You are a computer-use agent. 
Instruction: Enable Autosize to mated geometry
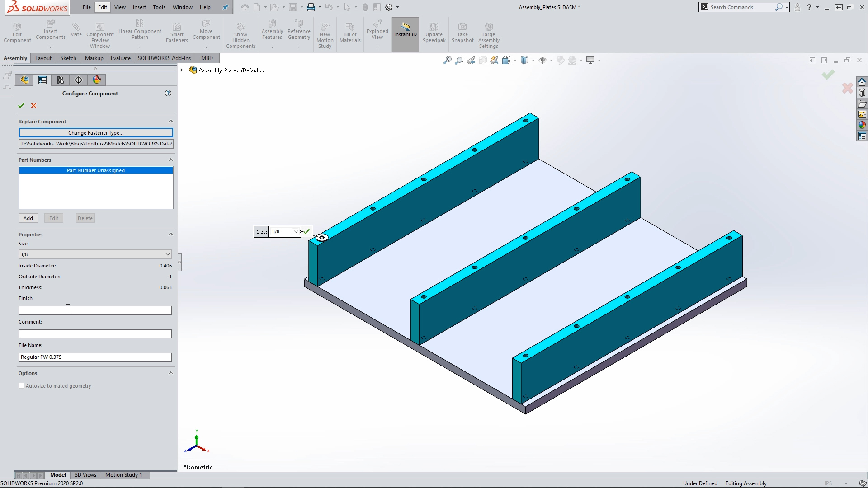click(x=21, y=386)
